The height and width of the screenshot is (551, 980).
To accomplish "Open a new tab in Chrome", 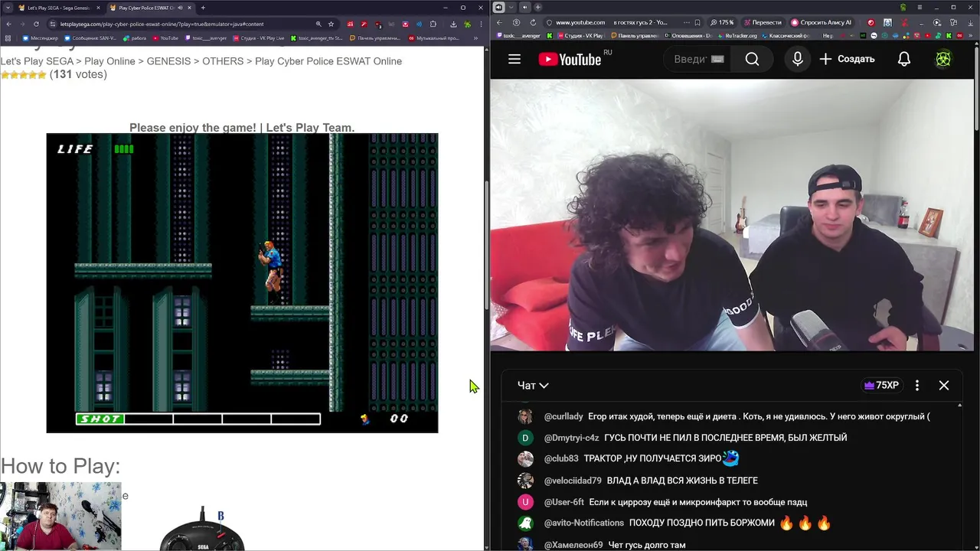I will pos(203,8).
